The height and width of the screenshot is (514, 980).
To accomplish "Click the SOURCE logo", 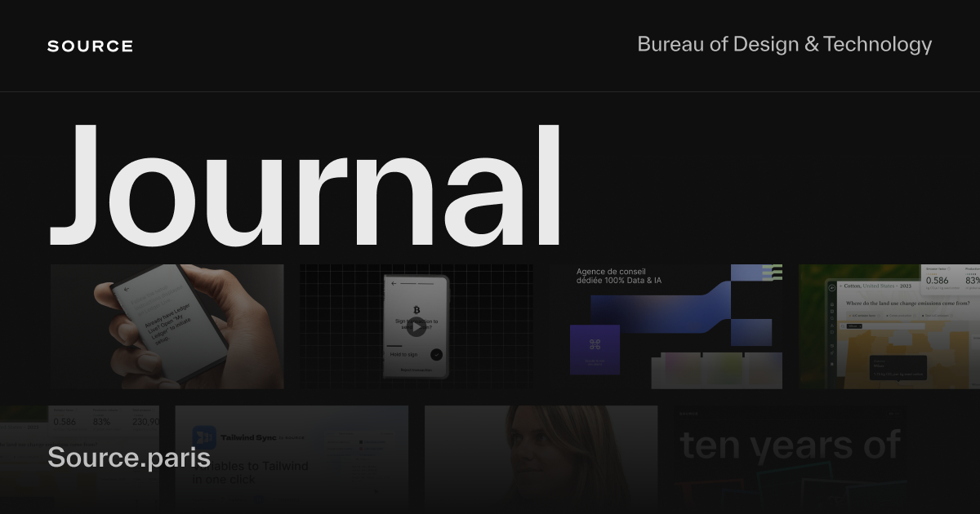I will click(90, 47).
